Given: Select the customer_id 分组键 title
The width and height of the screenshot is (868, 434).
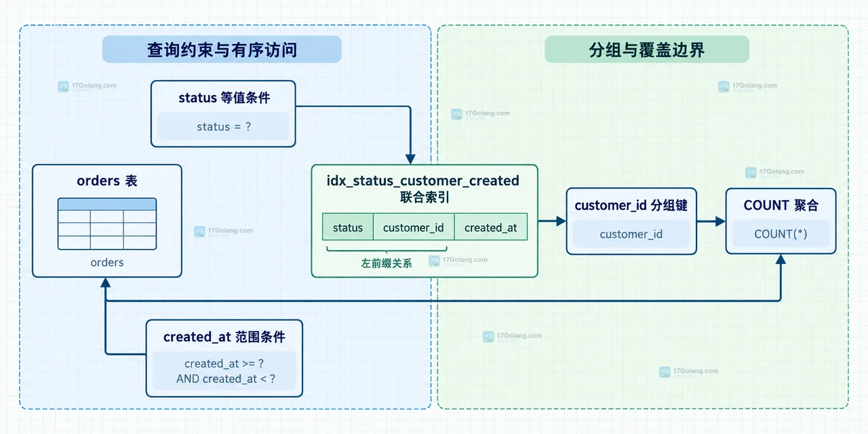Looking at the screenshot, I should coord(631,205).
